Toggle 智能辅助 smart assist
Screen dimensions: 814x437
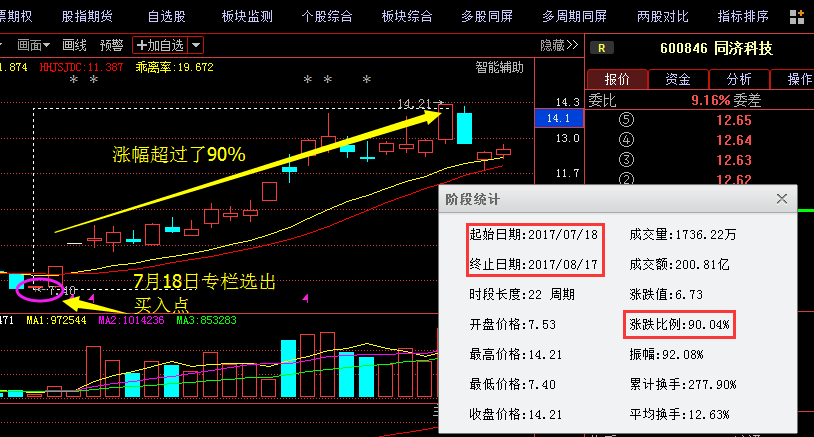[x=499, y=67]
